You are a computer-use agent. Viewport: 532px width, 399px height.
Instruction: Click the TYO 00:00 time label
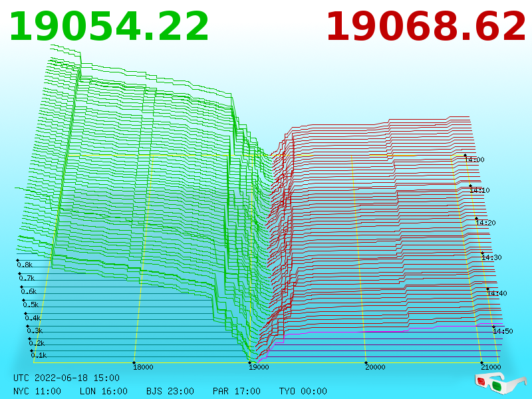(303, 391)
